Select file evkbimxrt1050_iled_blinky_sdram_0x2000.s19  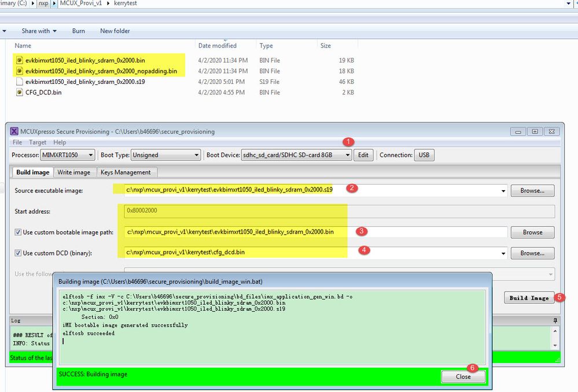pos(85,82)
